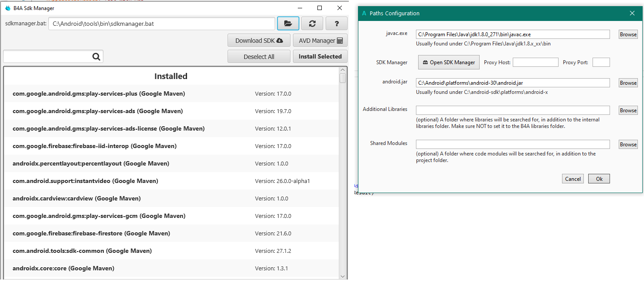Select play-services-ads-license package row
Image resolution: width=644 pixels, height=283 pixels.
171,128
